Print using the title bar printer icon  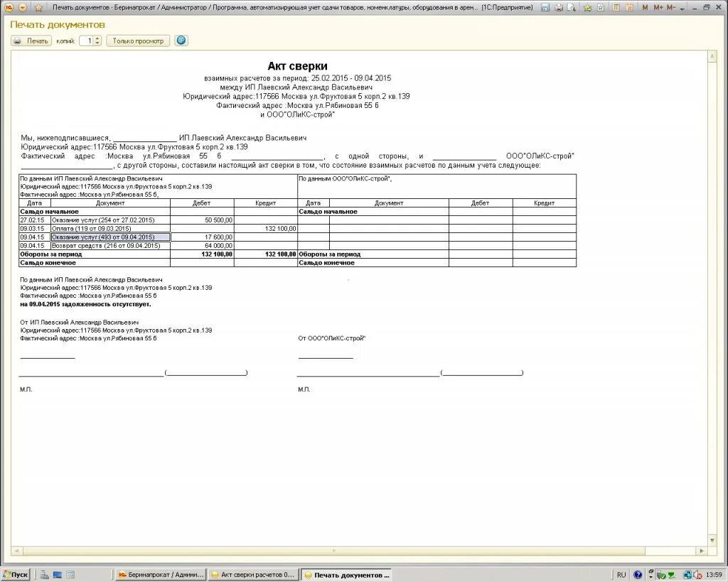click(x=559, y=7)
